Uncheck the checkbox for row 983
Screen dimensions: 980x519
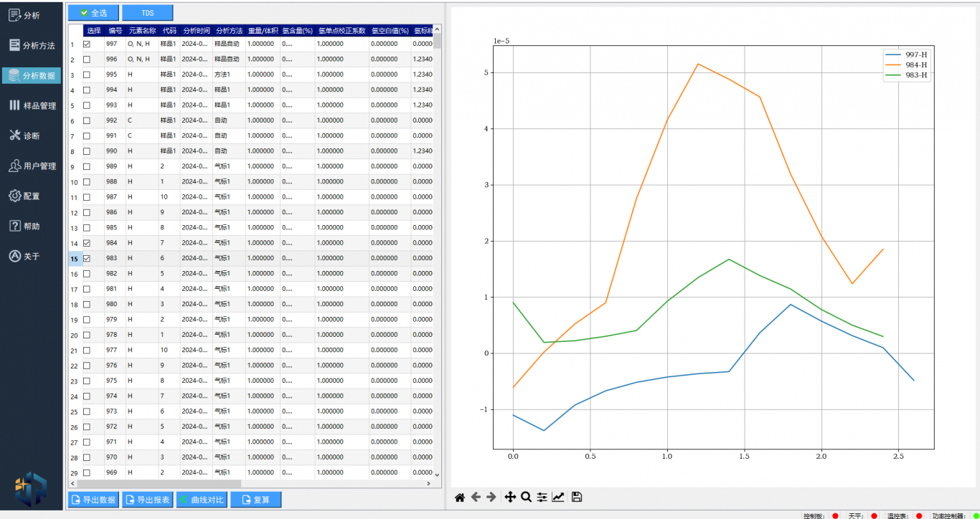87,258
